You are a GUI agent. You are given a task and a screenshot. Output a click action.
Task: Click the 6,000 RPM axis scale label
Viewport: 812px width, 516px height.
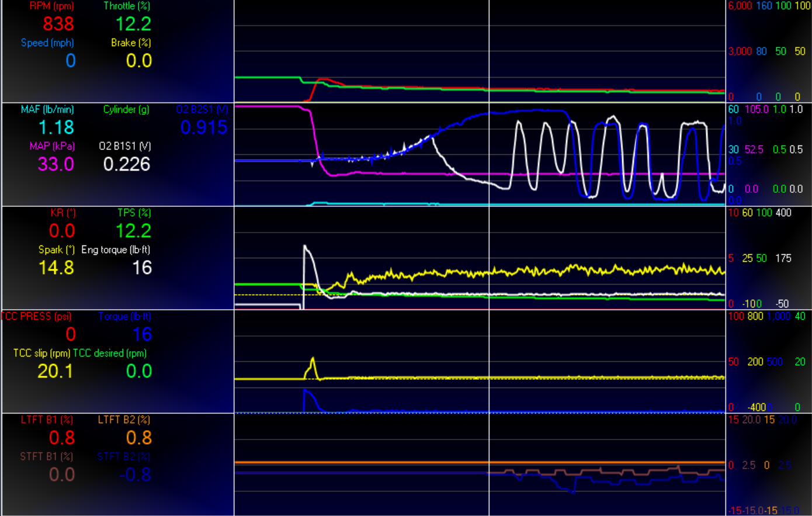point(740,6)
